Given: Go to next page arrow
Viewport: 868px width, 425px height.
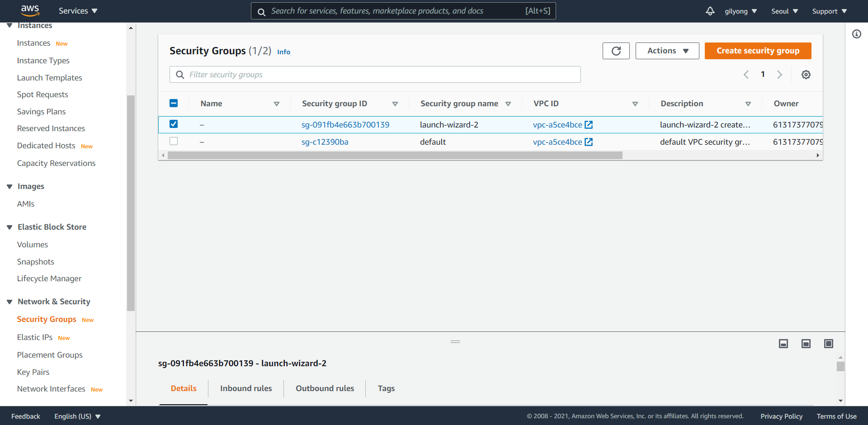Looking at the screenshot, I should pos(779,75).
